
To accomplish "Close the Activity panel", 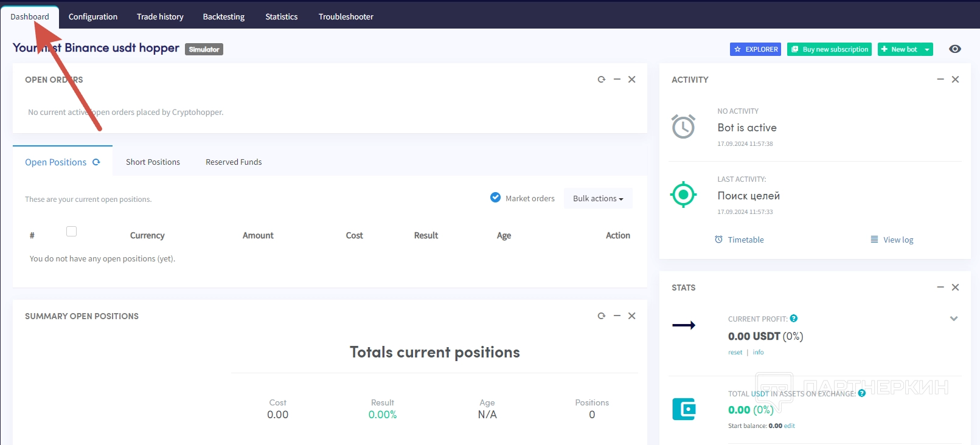I will click(956, 80).
